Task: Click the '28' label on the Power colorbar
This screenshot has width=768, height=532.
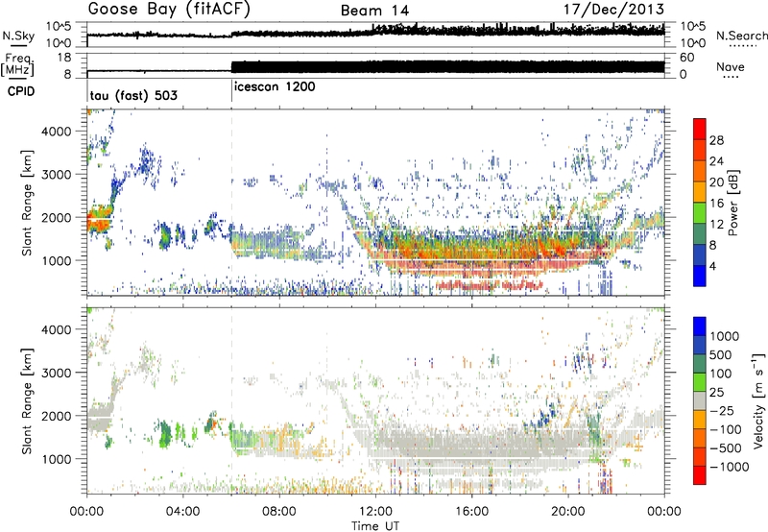Action: click(716, 140)
